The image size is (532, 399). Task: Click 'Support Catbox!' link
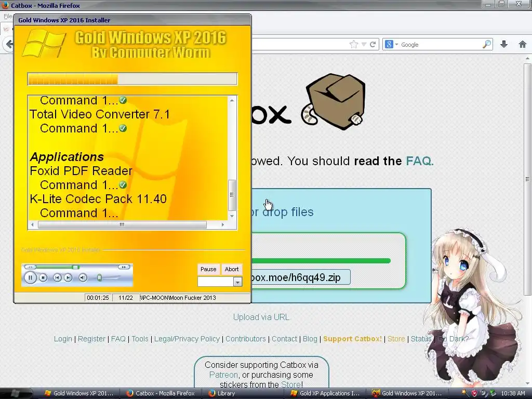[x=353, y=339]
